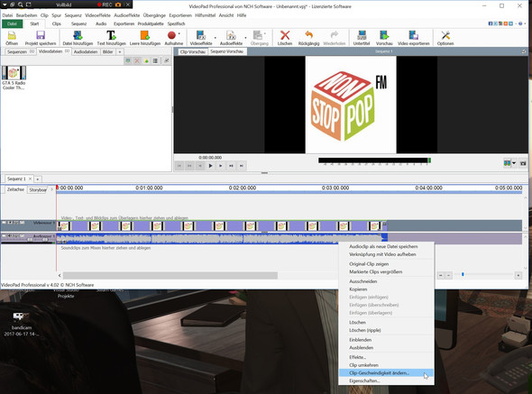532x394 pixels.
Task: Open the Videoeffekte menu in the menu bar
Action: (x=97, y=15)
